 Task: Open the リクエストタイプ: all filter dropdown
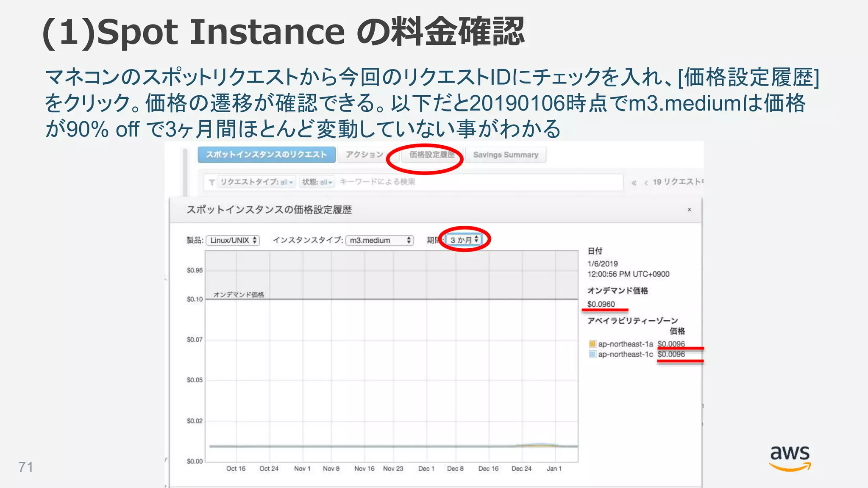(x=257, y=182)
